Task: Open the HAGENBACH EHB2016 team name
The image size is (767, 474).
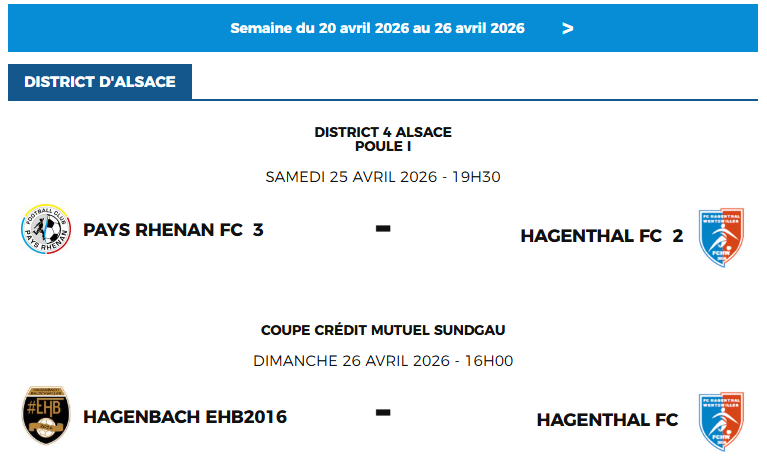Action: click(x=185, y=416)
